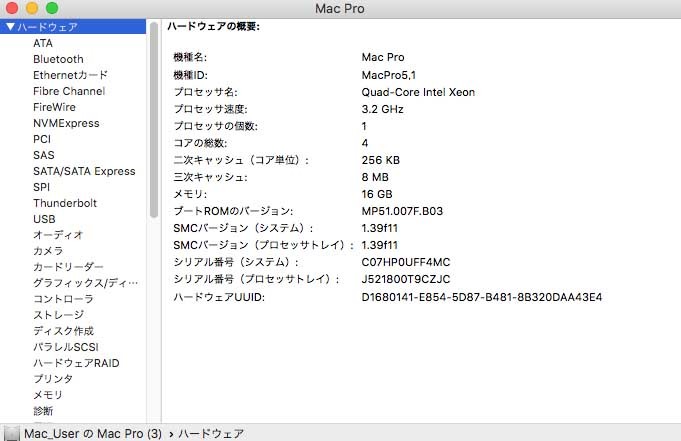Click the ブートROMのバージョン: label
The height and width of the screenshot is (441, 681).
233,211
